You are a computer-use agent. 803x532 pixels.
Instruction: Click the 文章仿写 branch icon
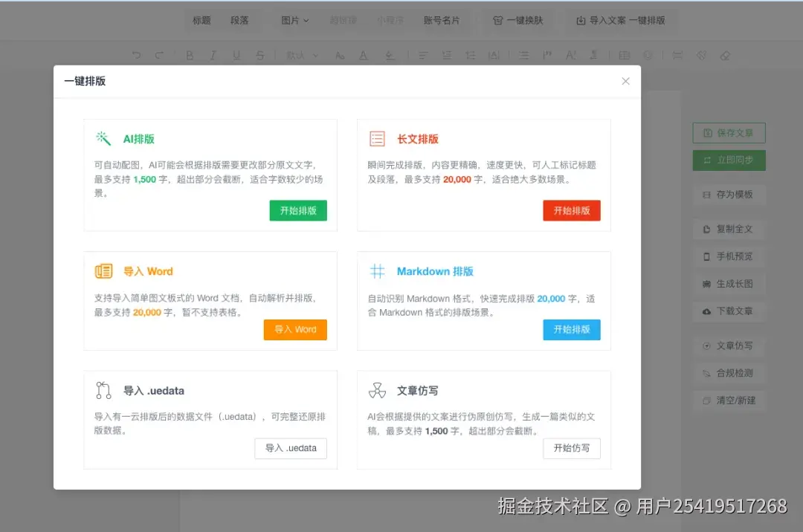pos(378,390)
